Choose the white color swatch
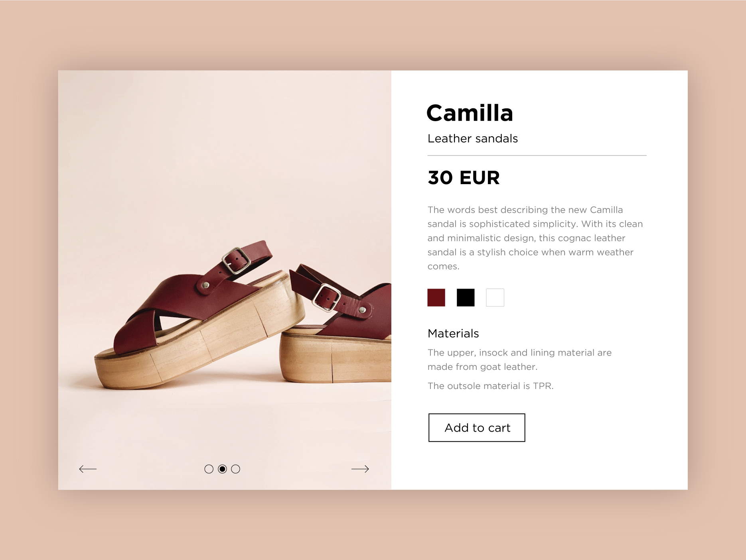Image resolution: width=746 pixels, height=560 pixels. (495, 298)
